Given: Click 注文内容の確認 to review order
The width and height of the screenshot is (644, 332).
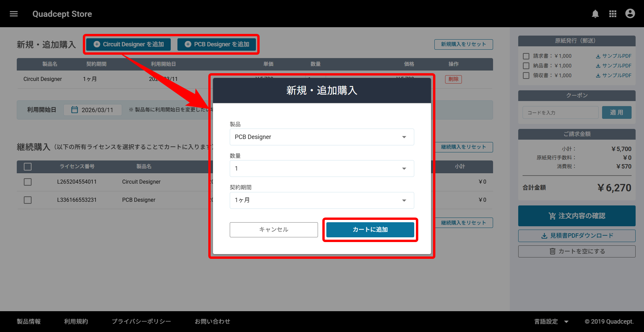Looking at the screenshot, I should [577, 216].
